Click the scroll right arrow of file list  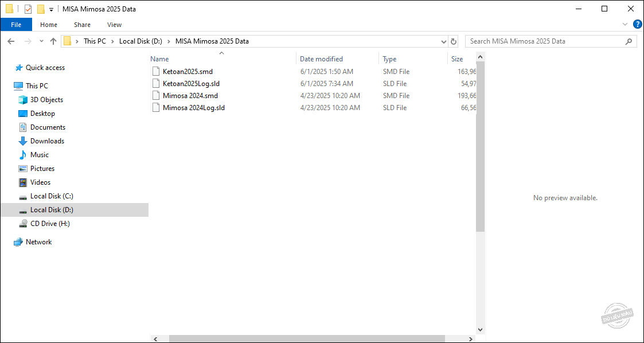point(472,339)
